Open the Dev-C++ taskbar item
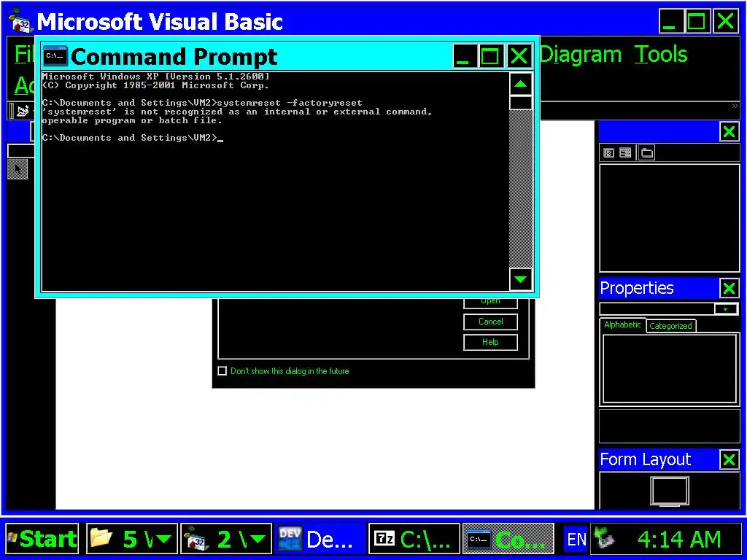 (321, 539)
